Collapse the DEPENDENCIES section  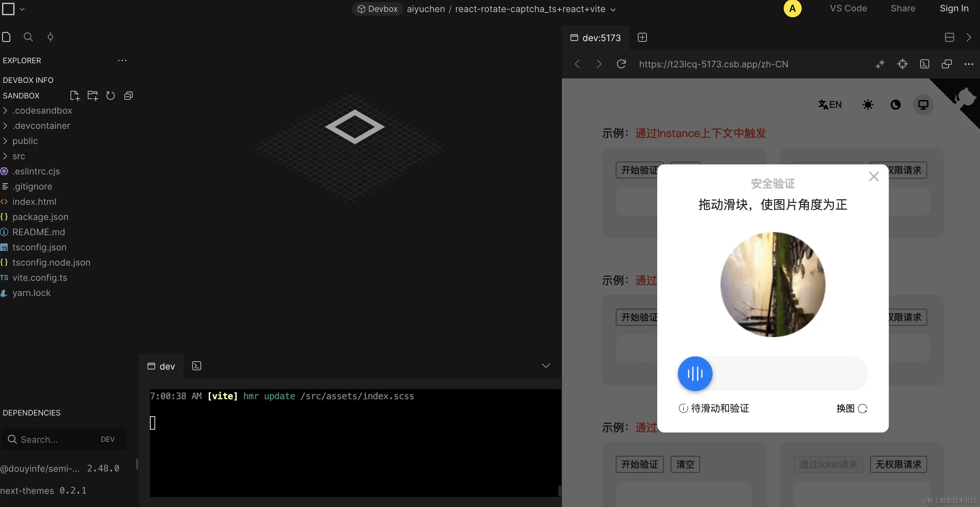point(31,413)
